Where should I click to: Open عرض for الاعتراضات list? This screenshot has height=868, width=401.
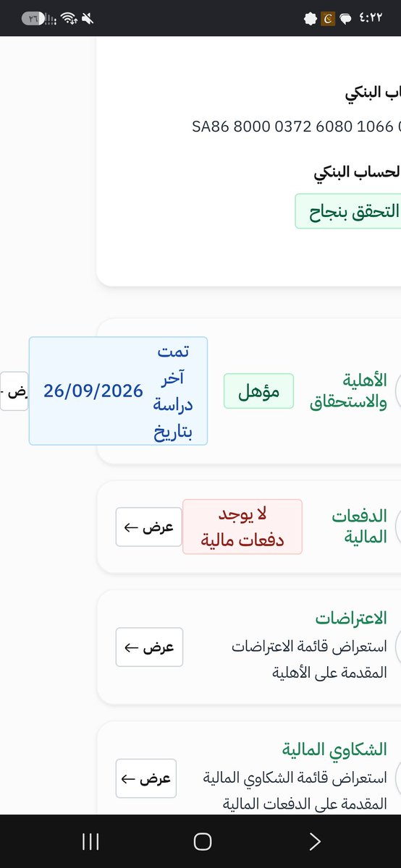(x=149, y=647)
